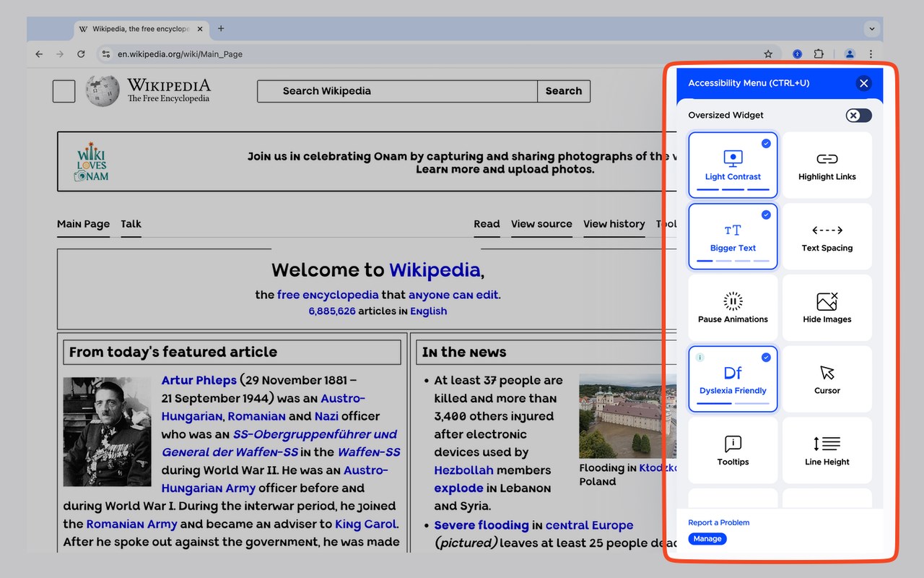Click the info icon on Dyslexia Friendly card
The image size is (924, 578).
699,357
